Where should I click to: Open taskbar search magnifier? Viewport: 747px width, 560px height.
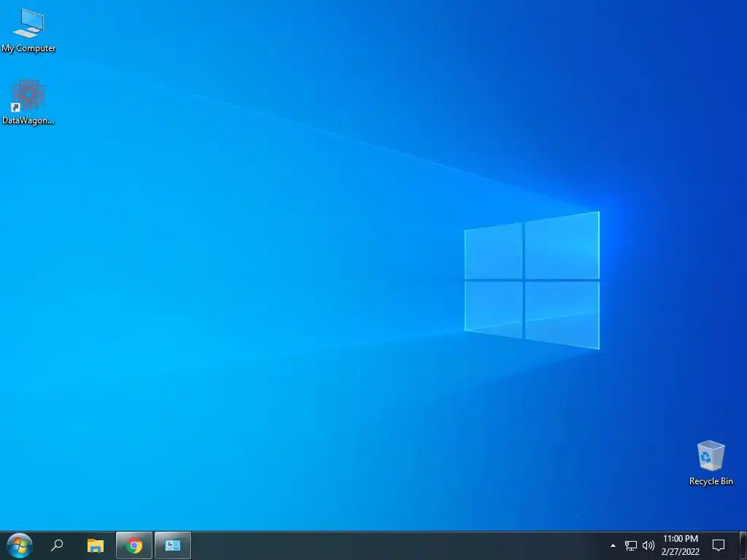click(57, 545)
